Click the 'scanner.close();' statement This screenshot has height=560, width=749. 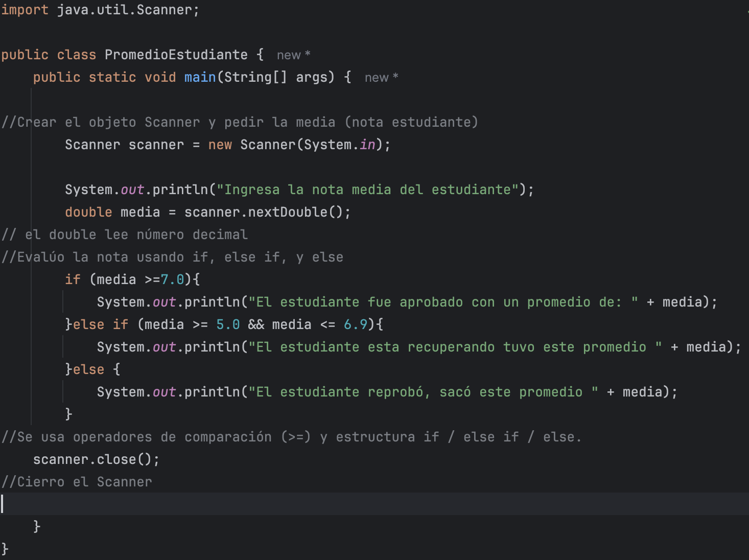coord(97,459)
